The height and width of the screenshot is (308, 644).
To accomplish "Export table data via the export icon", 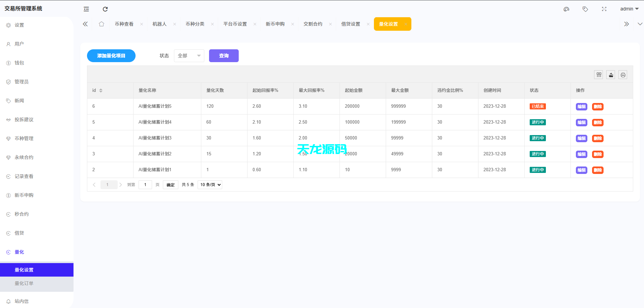I will [x=611, y=75].
